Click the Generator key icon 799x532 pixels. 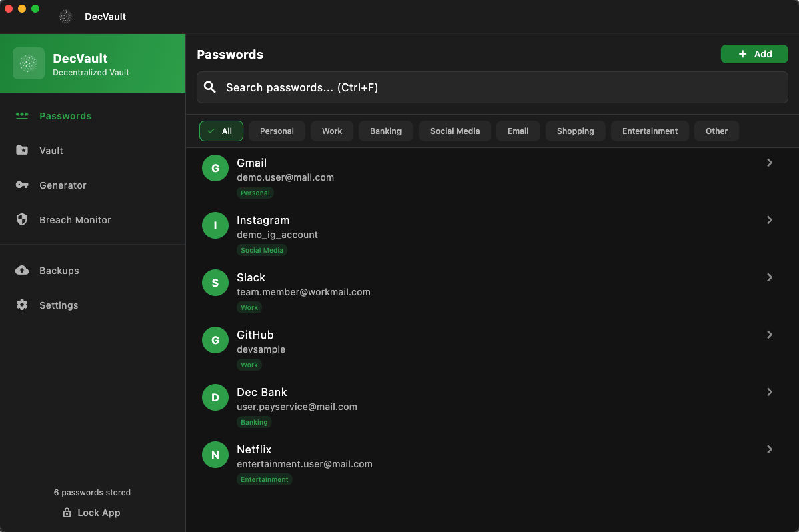[x=21, y=185]
